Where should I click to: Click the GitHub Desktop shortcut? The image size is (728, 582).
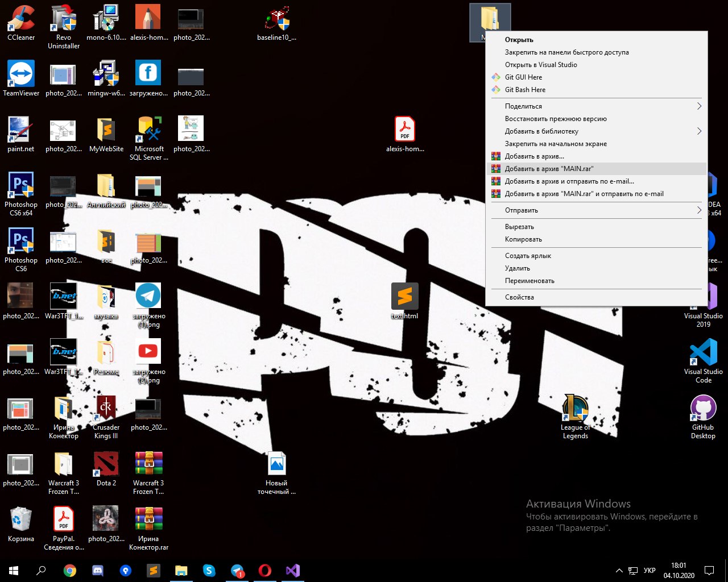tap(704, 416)
